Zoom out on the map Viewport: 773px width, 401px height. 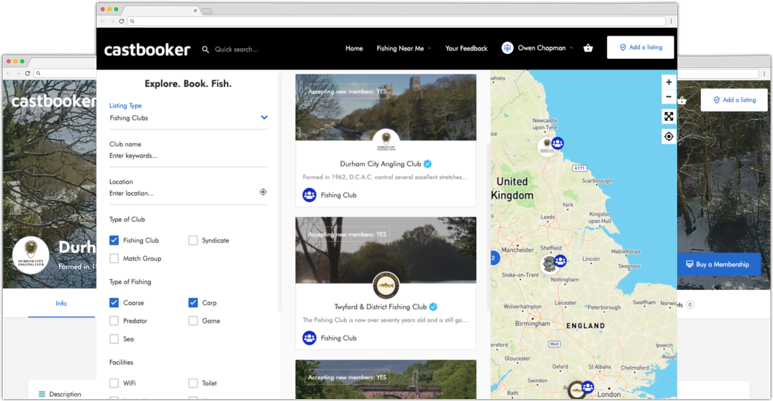coord(668,96)
